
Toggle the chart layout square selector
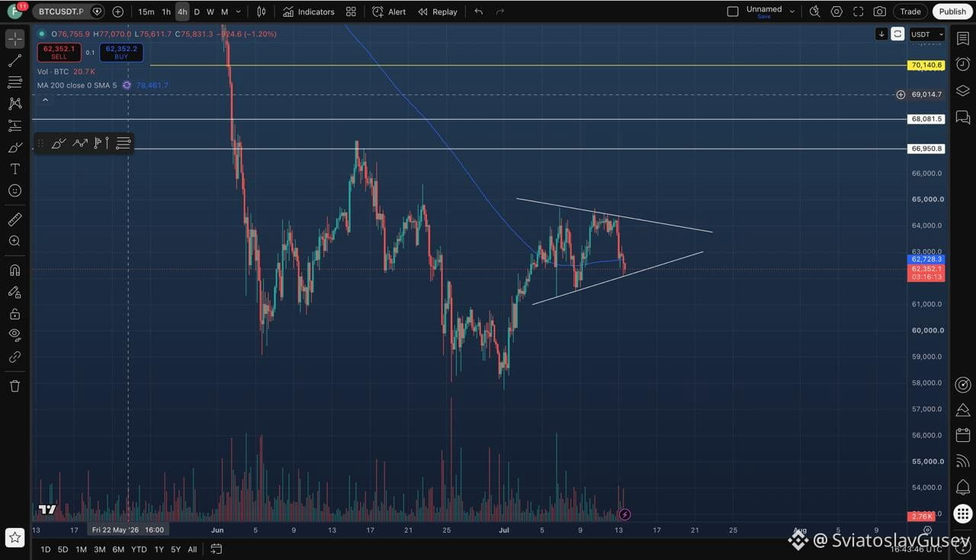pos(733,11)
